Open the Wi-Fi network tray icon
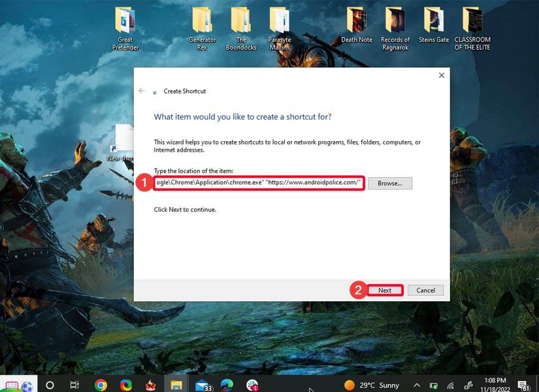The width and height of the screenshot is (539, 392). (x=451, y=386)
